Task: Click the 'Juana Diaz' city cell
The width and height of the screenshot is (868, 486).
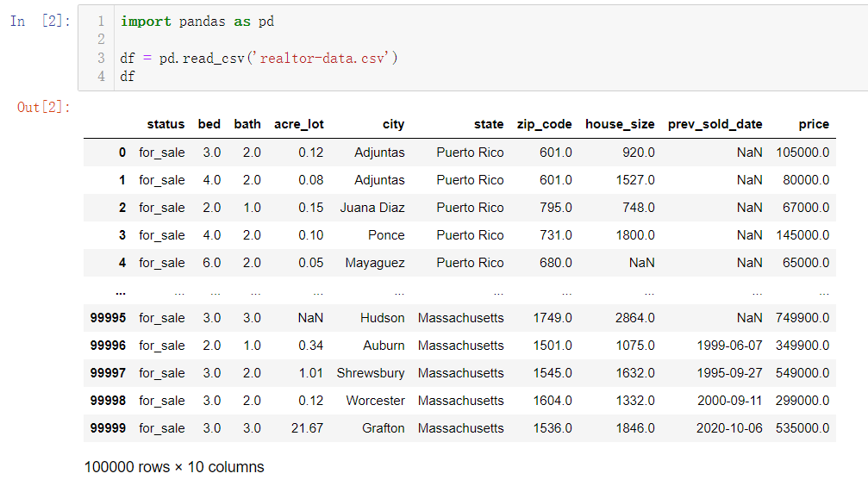Action: pyautogui.click(x=372, y=208)
